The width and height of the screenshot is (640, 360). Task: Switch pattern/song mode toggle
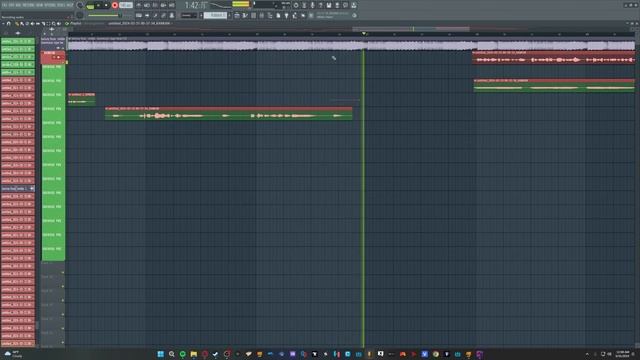click(x=91, y=6)
